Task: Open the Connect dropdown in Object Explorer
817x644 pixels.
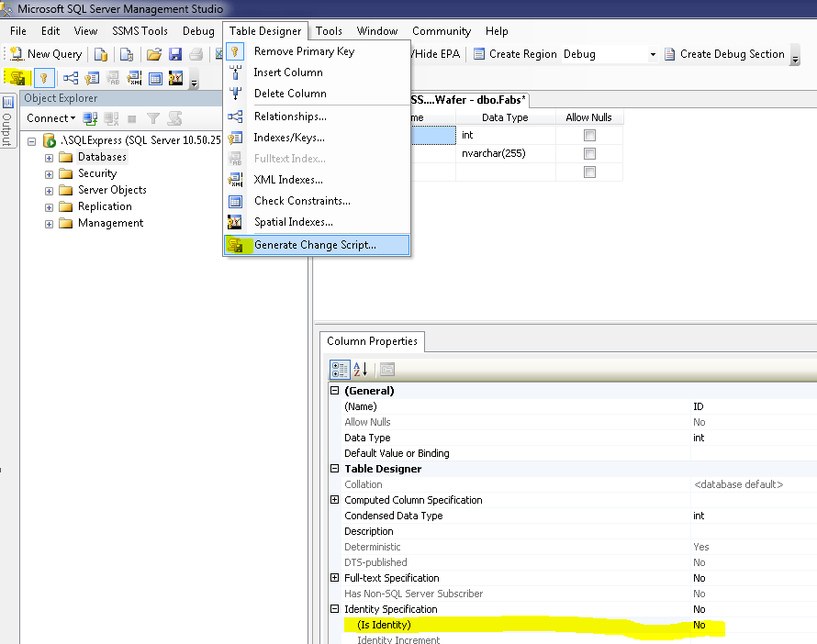Action: pyautogui.click(x=50, y=117)
